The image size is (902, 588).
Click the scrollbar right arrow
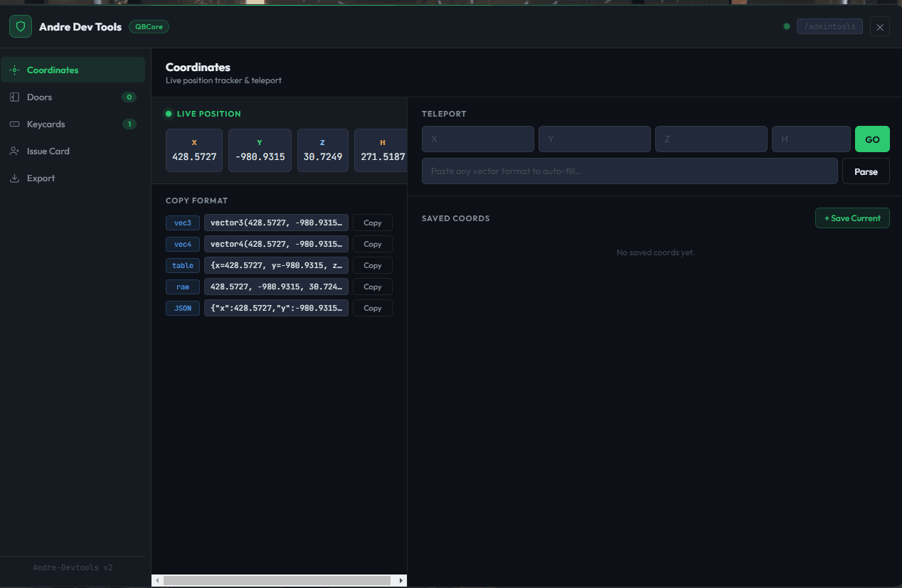pos(401,580)
